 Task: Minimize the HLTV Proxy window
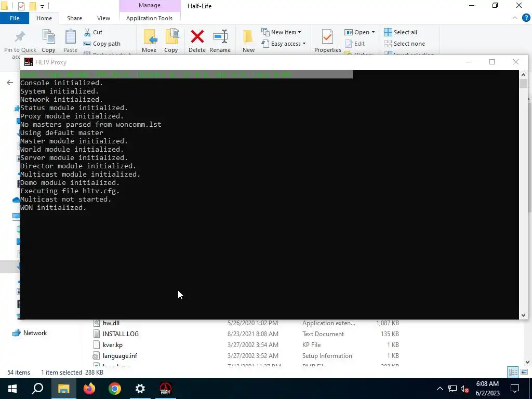tap(469, 62)
